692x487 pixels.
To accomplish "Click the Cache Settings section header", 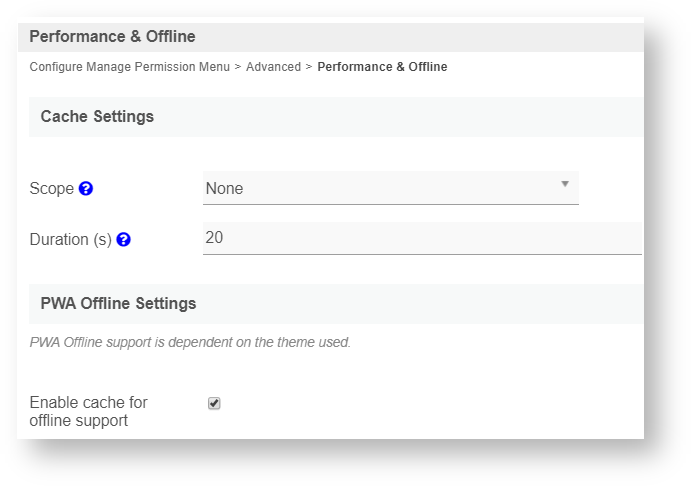I will coord(97,117).
